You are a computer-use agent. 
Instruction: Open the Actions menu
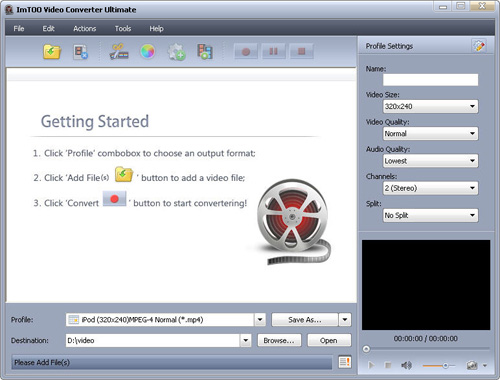tap(85, 29)
